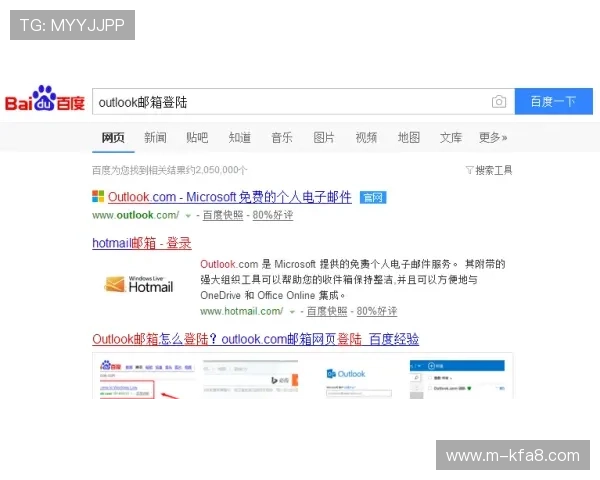
Task: Expand the 更多» menu
Action: coord(493,137)
